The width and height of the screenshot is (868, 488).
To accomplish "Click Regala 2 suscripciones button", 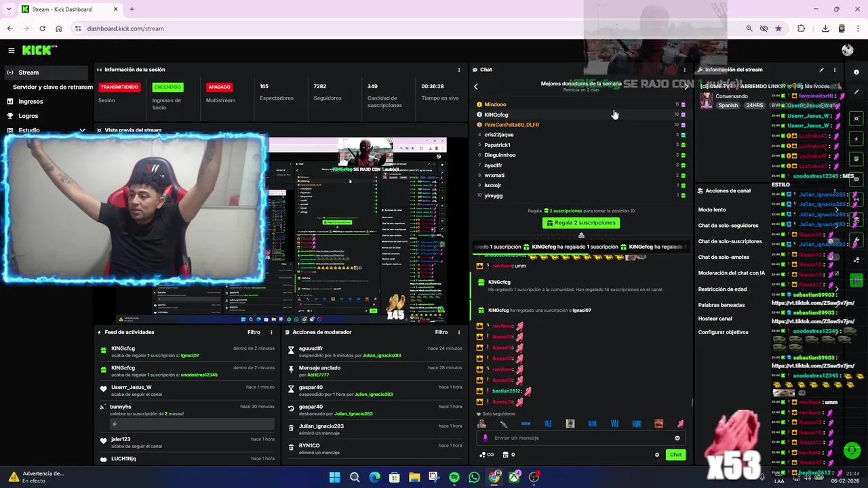I will pos(581,223).
